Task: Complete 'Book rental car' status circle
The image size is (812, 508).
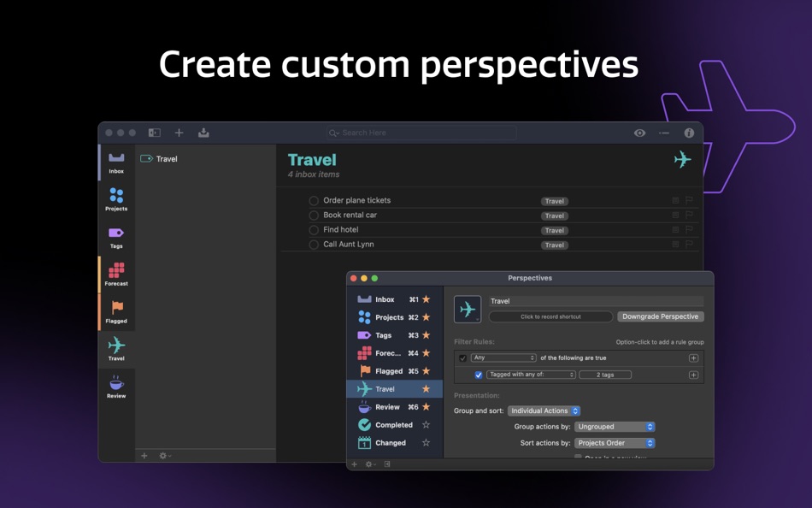Action: (314, 216)
